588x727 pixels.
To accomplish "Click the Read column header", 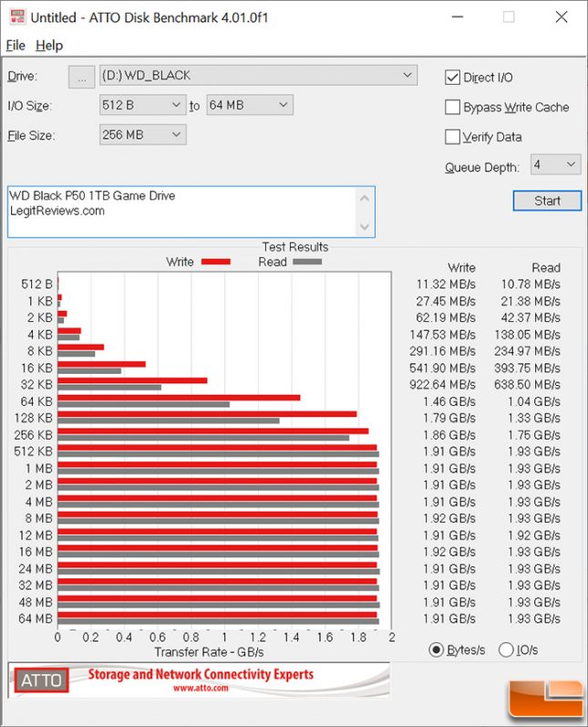I will (546, 268).
